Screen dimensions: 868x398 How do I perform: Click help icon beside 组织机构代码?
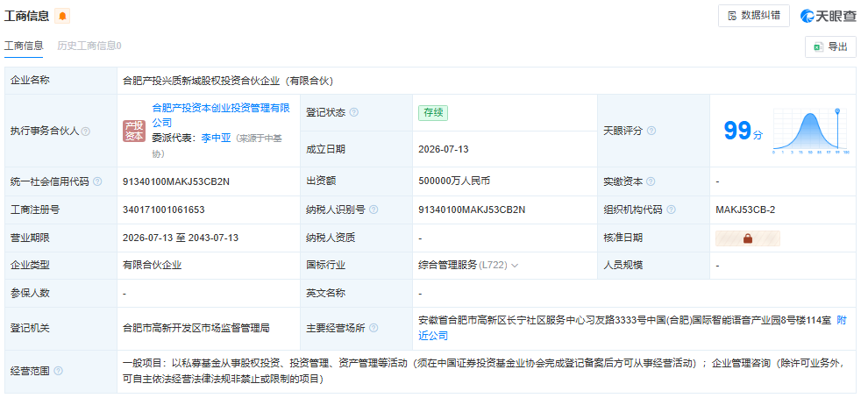pos(671,210)
